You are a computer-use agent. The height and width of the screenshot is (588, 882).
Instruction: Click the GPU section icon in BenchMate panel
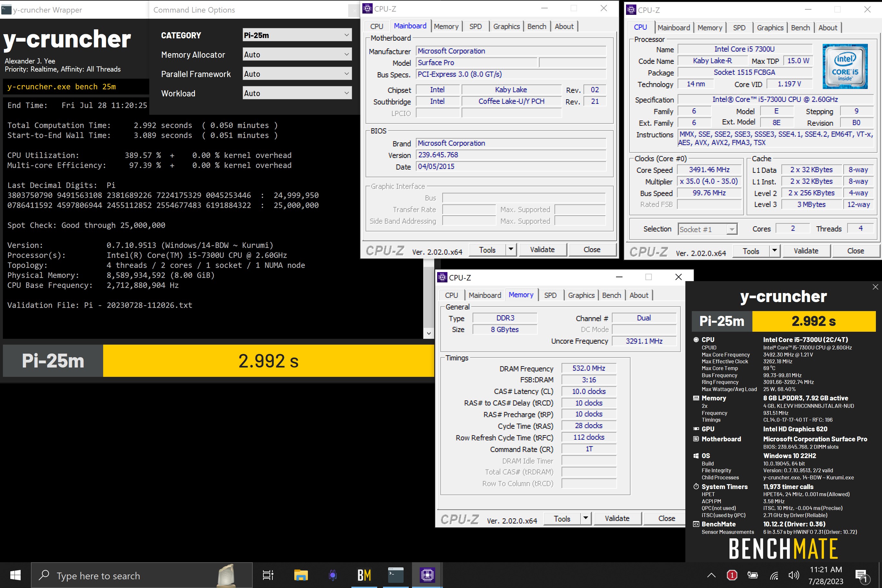(696, 429)
